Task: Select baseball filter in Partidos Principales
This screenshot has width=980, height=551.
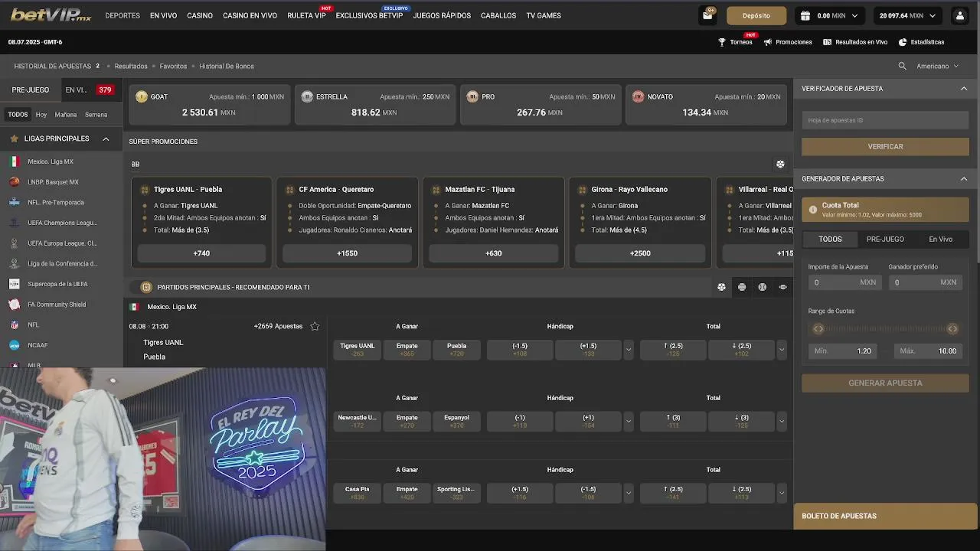Action: click(762, 287)
